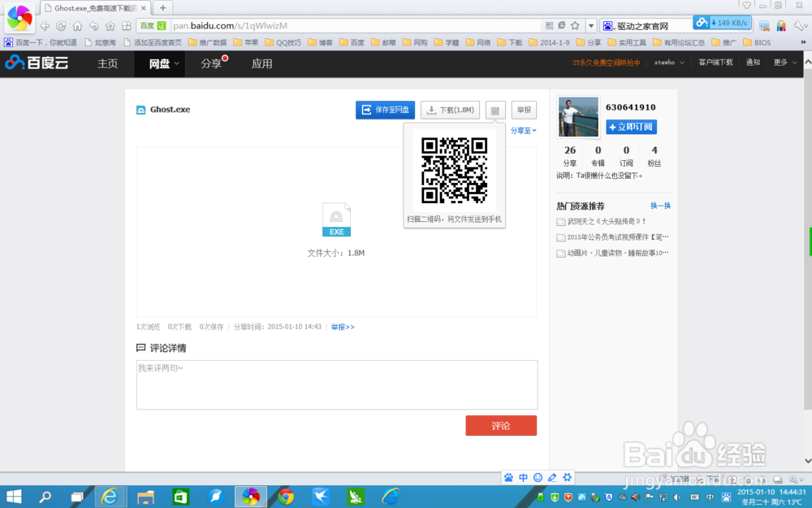The height and width of the screenshot is (508, 812).
Task: Open the 分享 tab in navigation
Action: [x=211, y=63]
